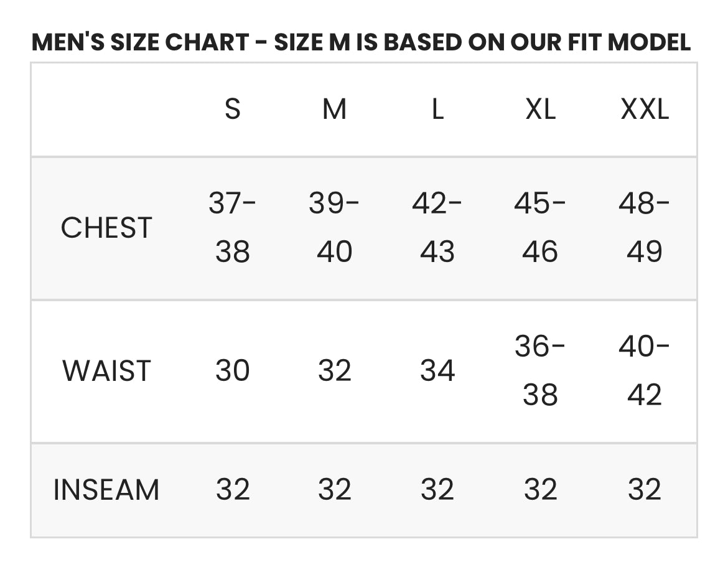Click the CHEST row label
The height and width of the screenshot is (567, 728).
click(106, 228)
